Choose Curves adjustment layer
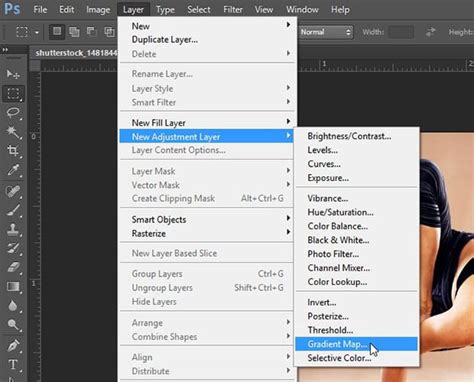This screenshot has width=474, height=382. (x=356, y=164)
